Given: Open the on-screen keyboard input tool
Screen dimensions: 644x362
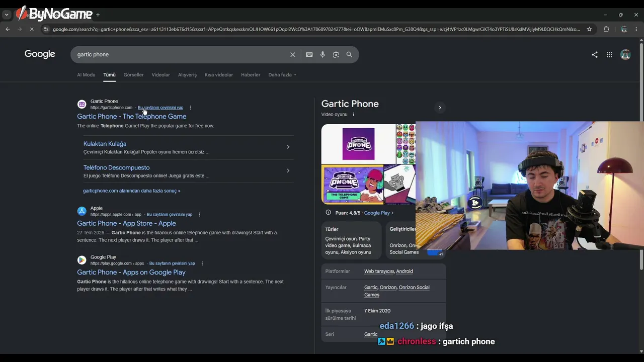Looking at the screenshot, I should tap(309, 54).
